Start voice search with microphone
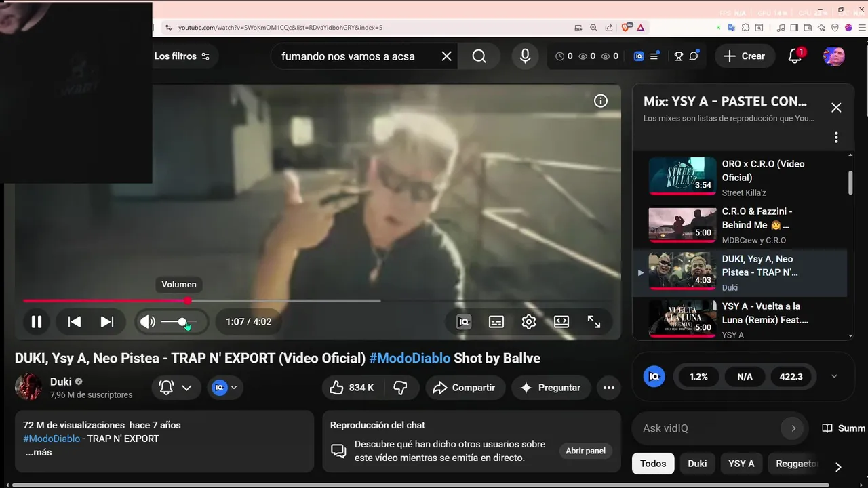Viewport: 868px width, 488px height. [525, 56]
